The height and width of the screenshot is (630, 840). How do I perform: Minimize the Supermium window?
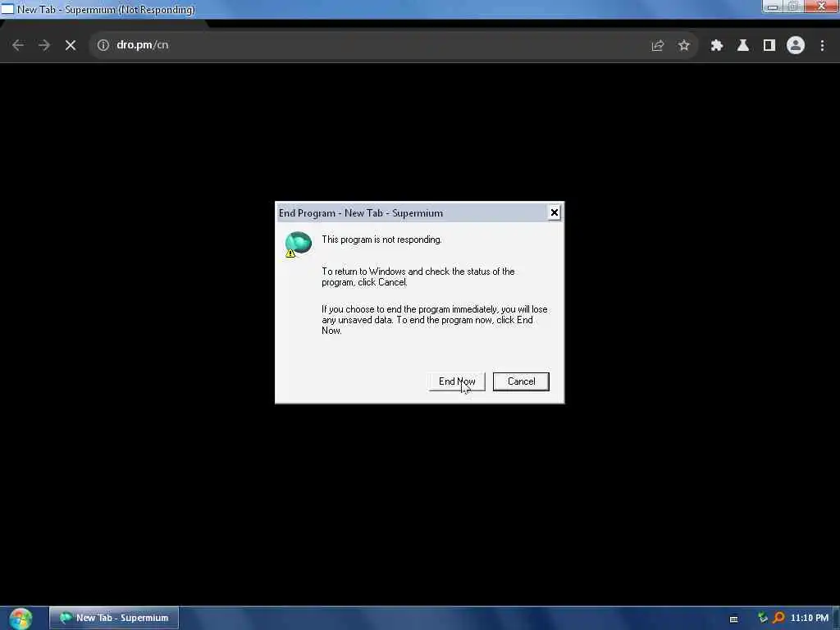[x=773, y=7]
